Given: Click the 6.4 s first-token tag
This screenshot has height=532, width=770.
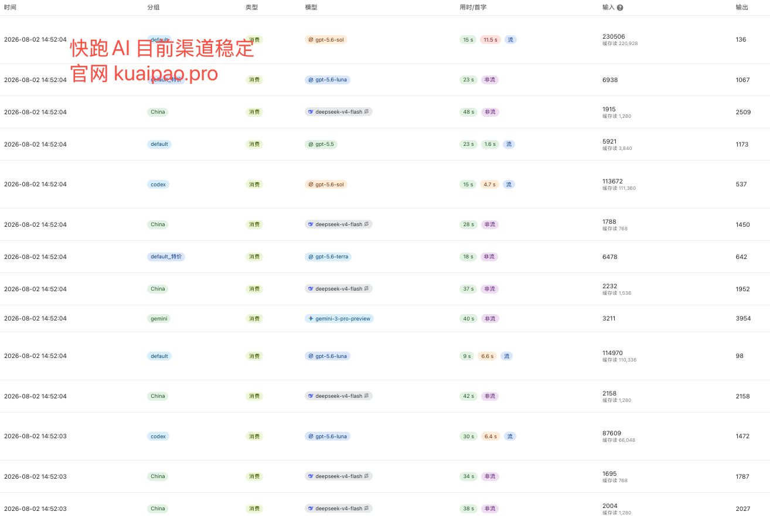Looking at the screenshot, I should coord(490,436).
